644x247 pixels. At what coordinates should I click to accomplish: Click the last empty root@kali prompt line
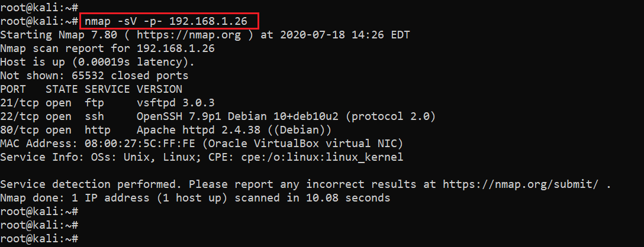(x=39, y=238)
